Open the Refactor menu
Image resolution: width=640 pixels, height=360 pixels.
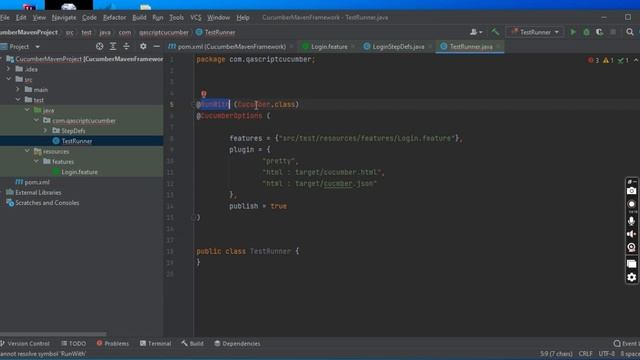tap(114, 18)
